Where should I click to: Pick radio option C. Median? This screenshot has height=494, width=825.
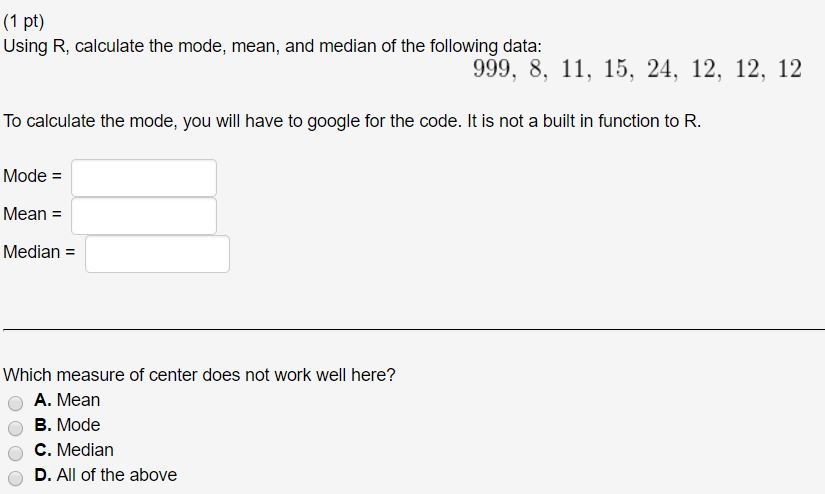[15, 453]
